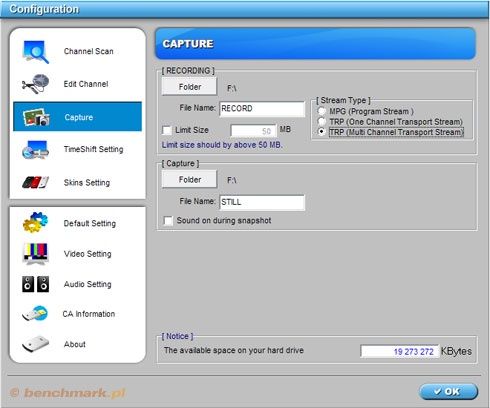Screen dimensions: 490x408
Task: Open Channel Scan magnifier icon
Action: point(36,52)
